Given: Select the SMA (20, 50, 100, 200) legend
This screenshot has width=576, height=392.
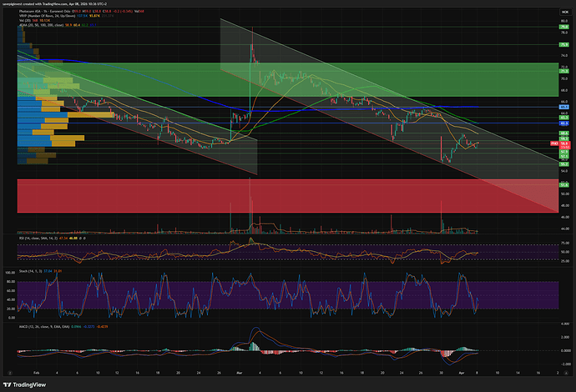Looking at the screenshot, I should [x=42, y=25].
